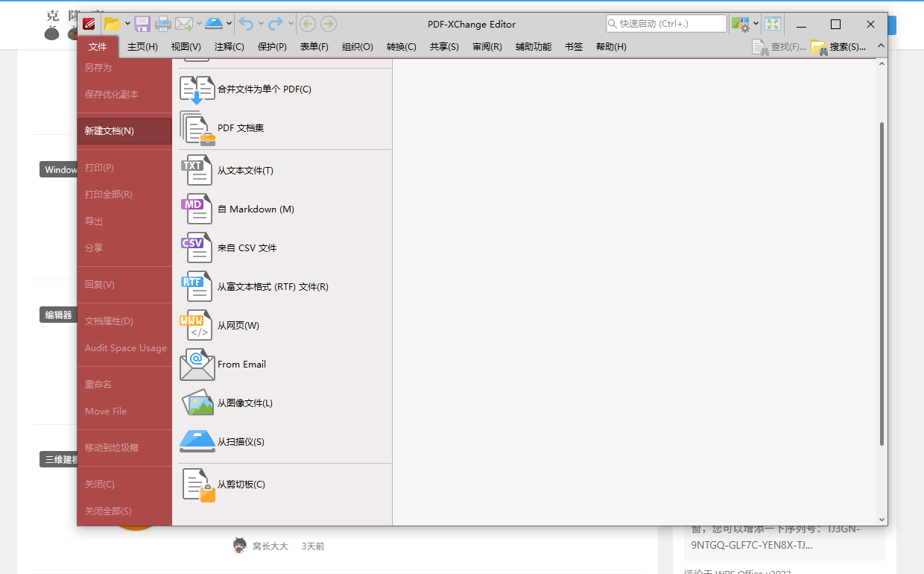
Task: Click the scanner icon in top toolbar
Action: (x=214, y=24)
